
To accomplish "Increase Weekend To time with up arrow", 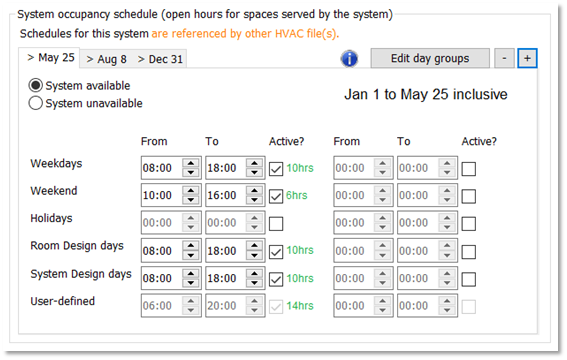I will (255, 190).
